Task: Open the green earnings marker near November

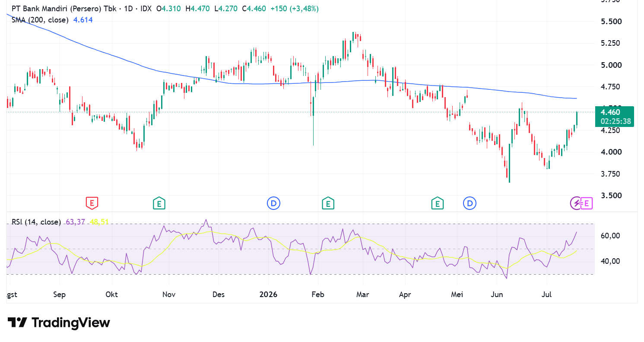Action: tap(159, 203)
